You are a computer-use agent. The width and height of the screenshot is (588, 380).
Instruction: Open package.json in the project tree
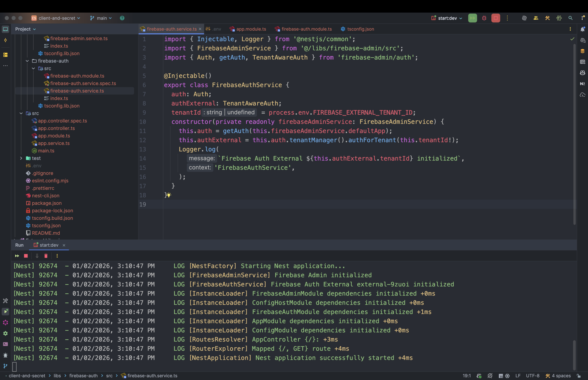pyautogui.click(x=47, y=203)
